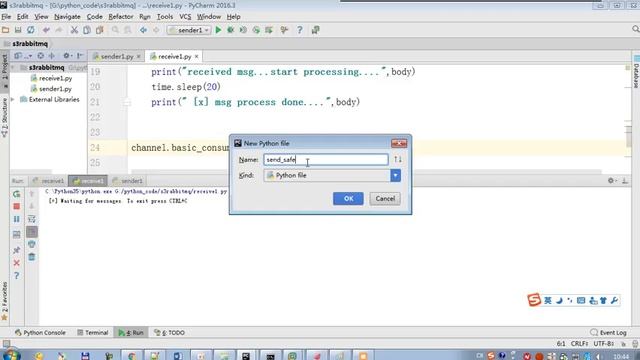Expand the External Libraries node
640x360 pixels.
pyautogui.click(x=13, y=99)
